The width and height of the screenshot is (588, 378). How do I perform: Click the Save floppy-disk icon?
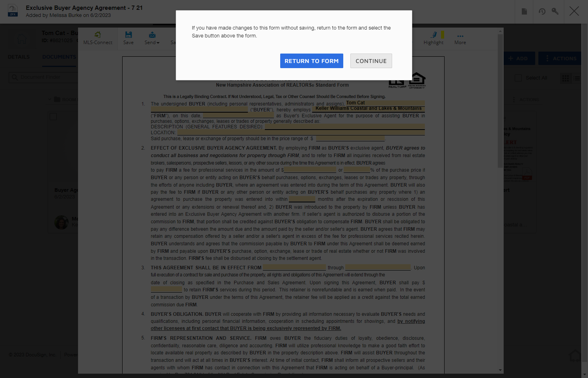point(128,35)
